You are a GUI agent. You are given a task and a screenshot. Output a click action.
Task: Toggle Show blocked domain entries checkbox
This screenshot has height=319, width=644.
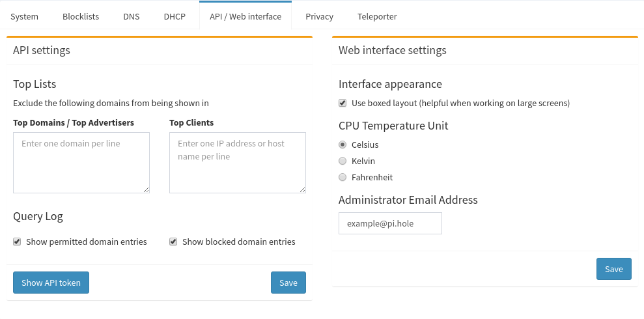click(173, 242)
